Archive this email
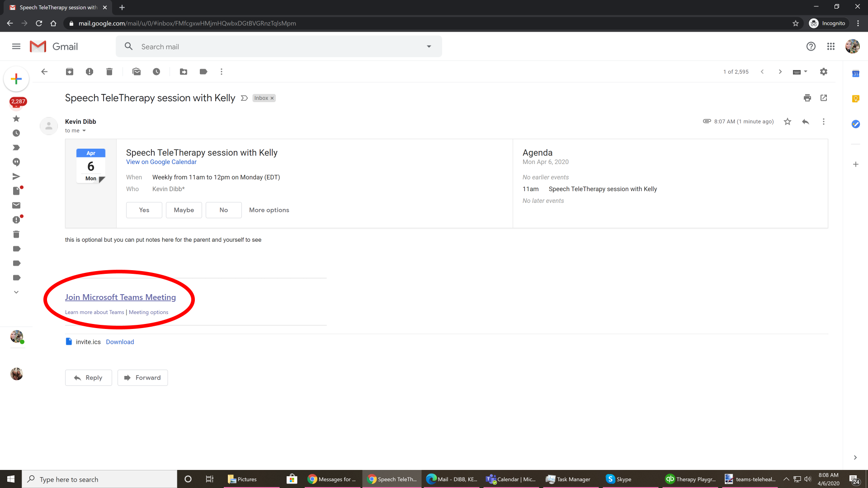Image resolution: width=868 pixels, height=488 pixels. tap(70, 71)
